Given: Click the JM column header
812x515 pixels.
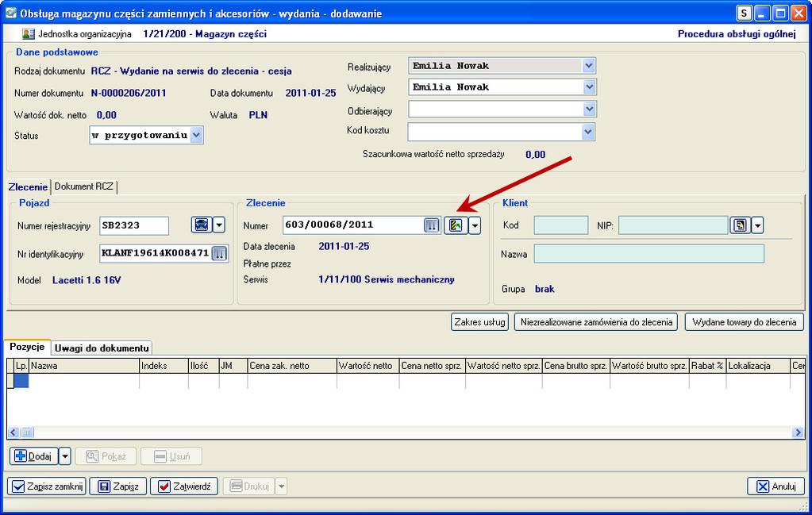Looking at the screenshot, I should click(233, 365).
